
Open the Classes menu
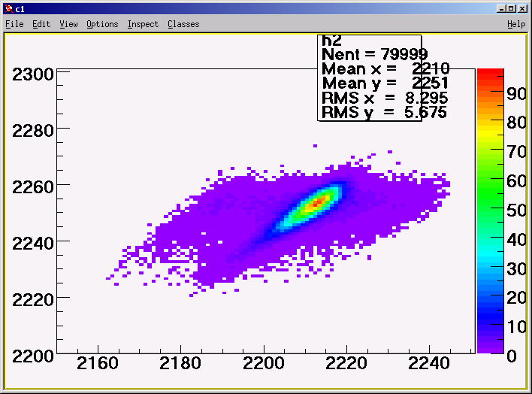tap(183, 24)
